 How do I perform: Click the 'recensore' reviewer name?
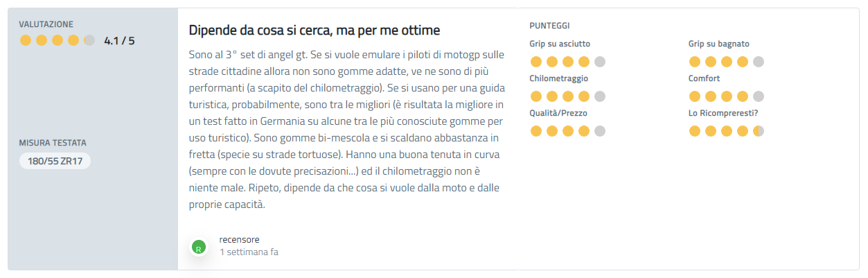click(239, 240)
